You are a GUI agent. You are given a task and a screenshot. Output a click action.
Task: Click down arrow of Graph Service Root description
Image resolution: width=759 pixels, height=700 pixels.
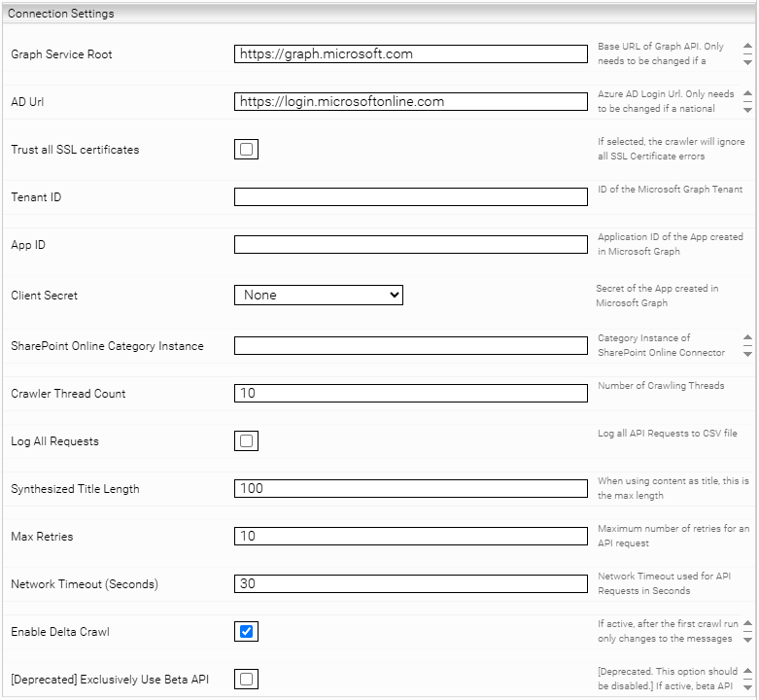pos(747,61)
